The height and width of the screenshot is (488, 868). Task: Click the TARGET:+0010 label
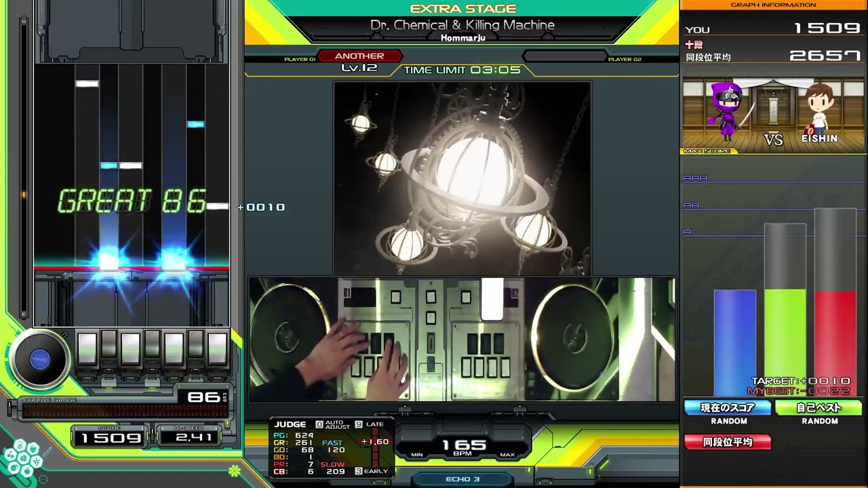pyautogui.click(x=801, y=382)
